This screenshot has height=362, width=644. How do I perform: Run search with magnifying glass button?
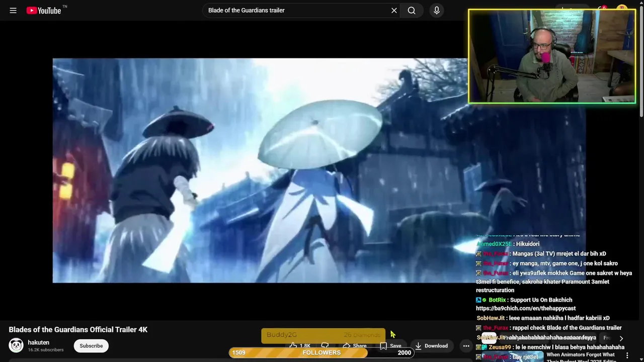point(412,10)
